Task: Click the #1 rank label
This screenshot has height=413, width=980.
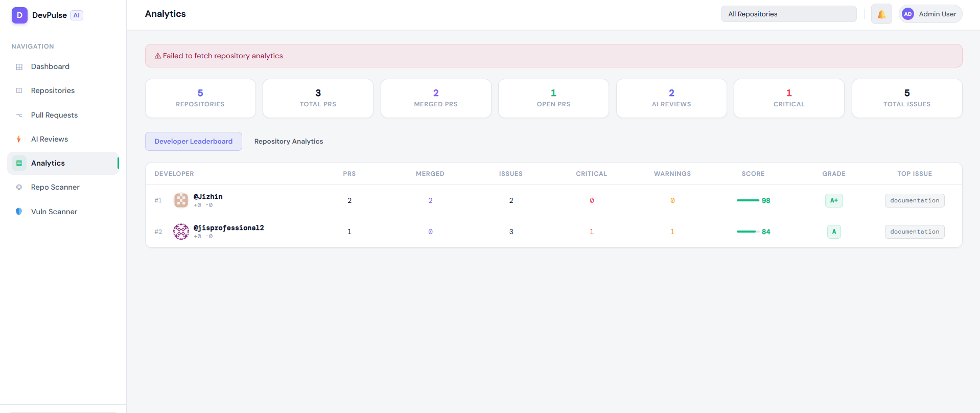Action: pos(158,200)
